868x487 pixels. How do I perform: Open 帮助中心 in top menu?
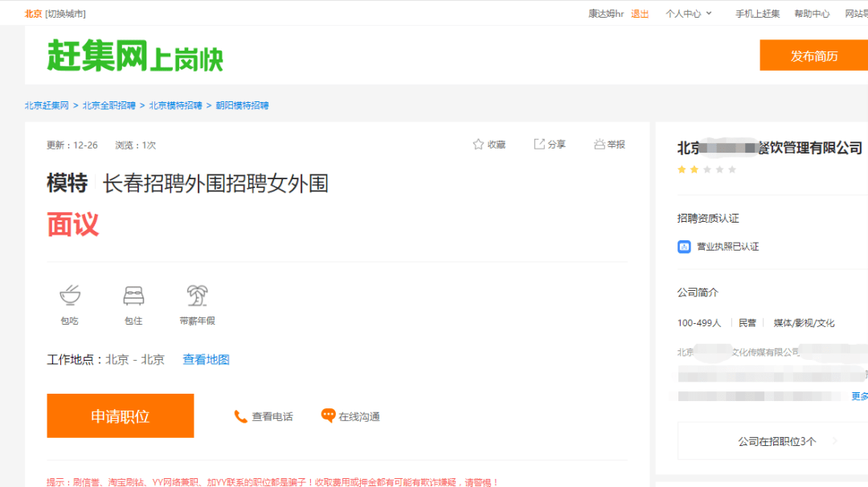click(x=812, y=14)
